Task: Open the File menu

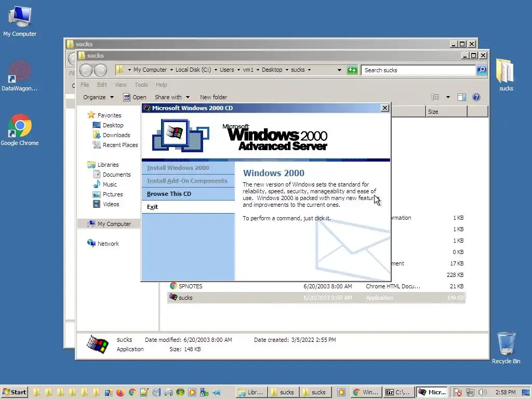Action: coord(85,85)
